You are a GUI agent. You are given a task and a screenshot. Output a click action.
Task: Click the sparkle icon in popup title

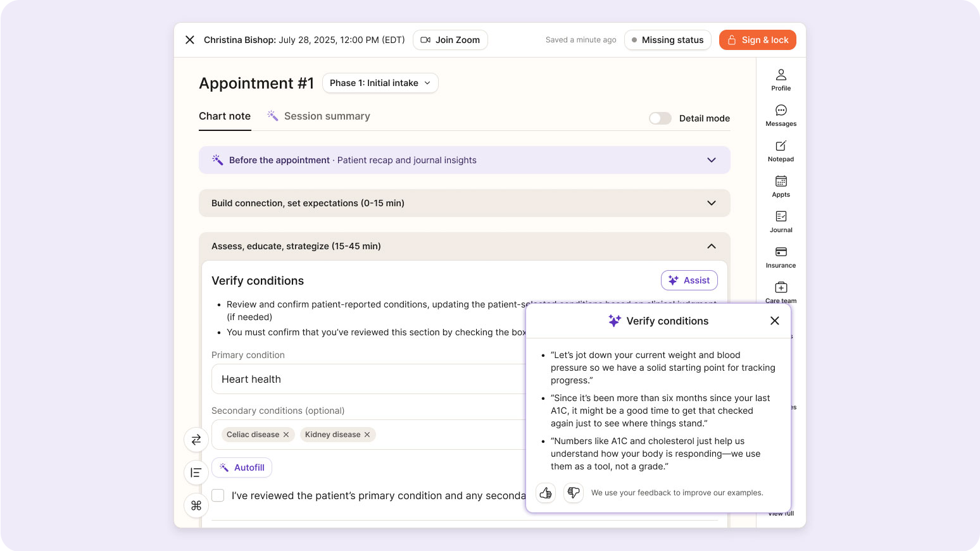pyautogui.click(x=614, y=321)
